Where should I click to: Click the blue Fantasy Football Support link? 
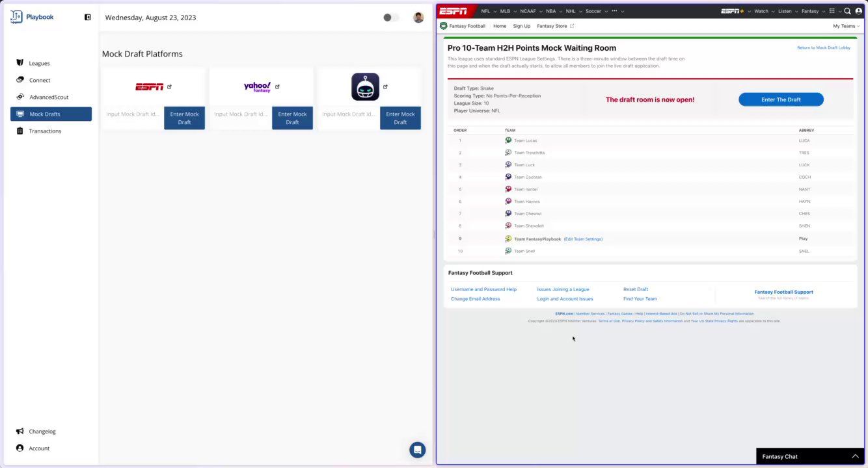783,292
